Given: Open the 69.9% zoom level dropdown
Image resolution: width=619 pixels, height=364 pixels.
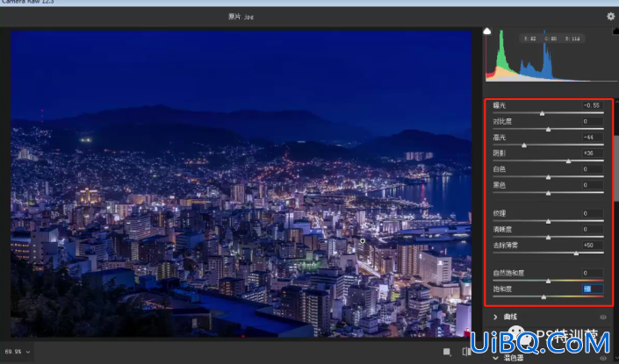Looking at the screenshot, I should [18, 352].
